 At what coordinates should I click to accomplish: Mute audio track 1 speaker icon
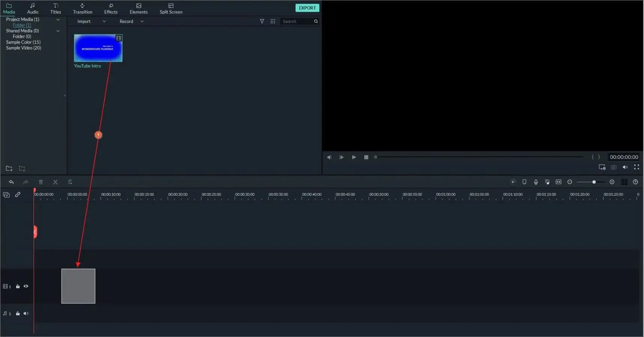(26, 313)
